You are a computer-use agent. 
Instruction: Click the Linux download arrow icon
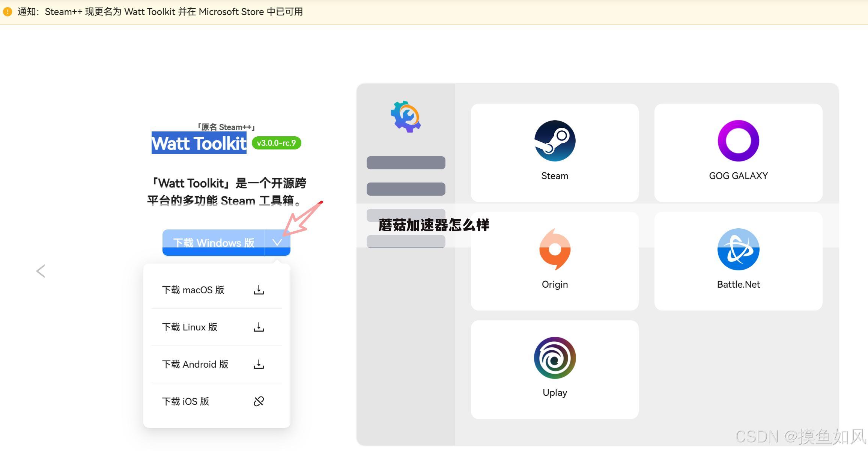pyautogui.click(x=259, y=327)
